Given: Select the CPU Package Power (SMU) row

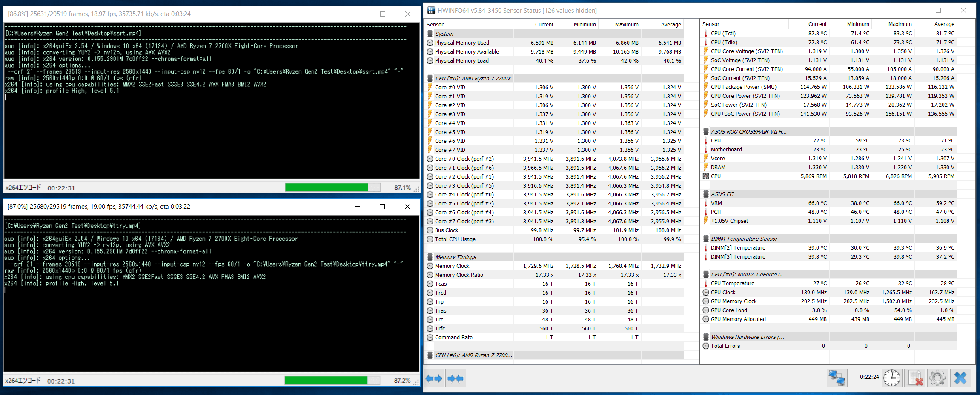Looking at the screenshot, I should point(829,87).
